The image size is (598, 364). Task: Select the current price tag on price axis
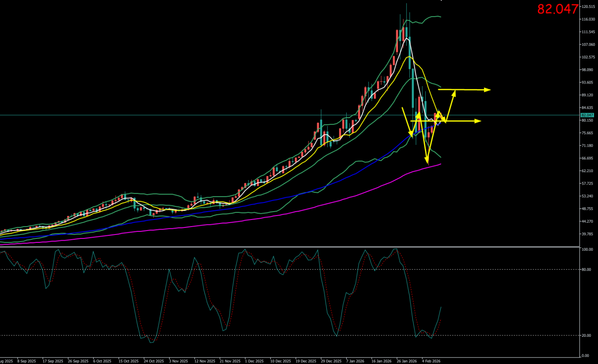(x=587, y=115)
